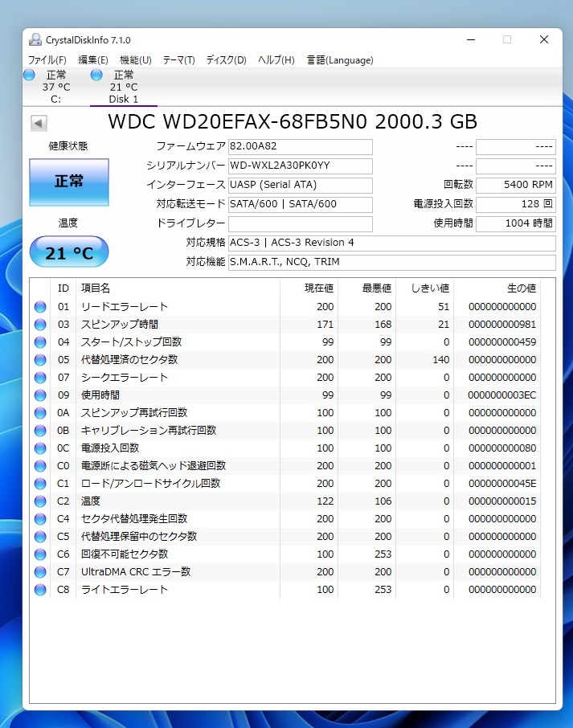
Task: Click the power-on count value 128 回
Action: click(x=516, y=204)
